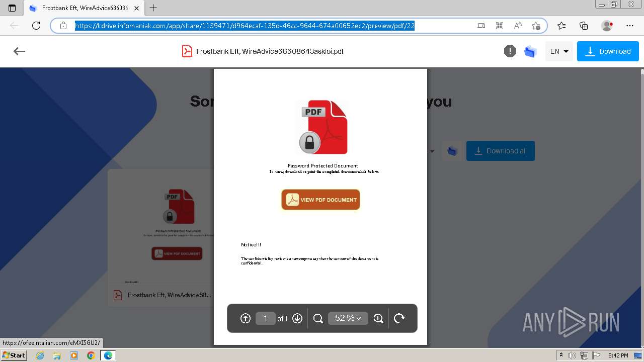644x362 pixels.
Task: Click the Download all button
Action: (501, 151)
